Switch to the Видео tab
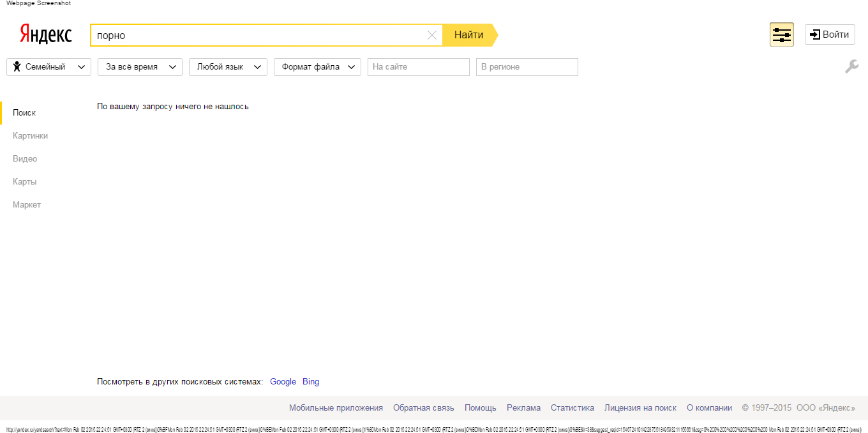868x433 pixels. tap(25, 158)
